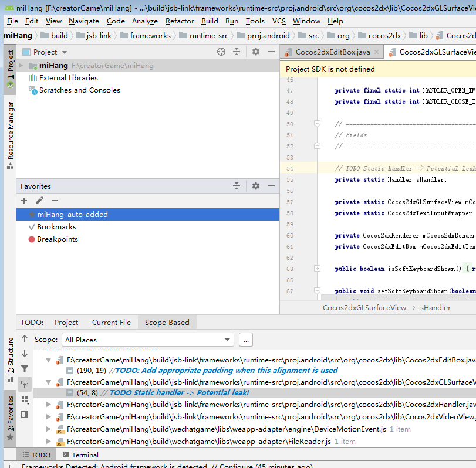Click sHandler in the editor breadcrumb
The image size is (476, 468).
pyautogui.click(x=436, y=308)
